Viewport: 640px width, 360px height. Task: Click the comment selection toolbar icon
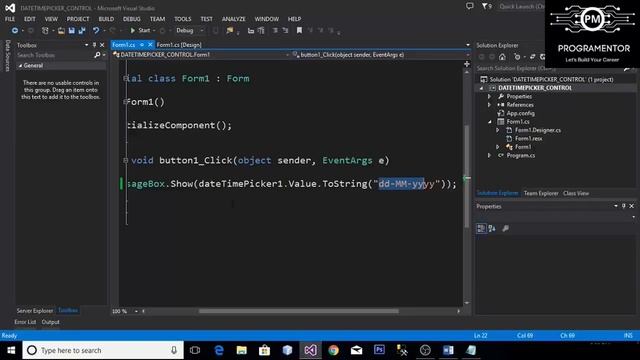[275, 31]
